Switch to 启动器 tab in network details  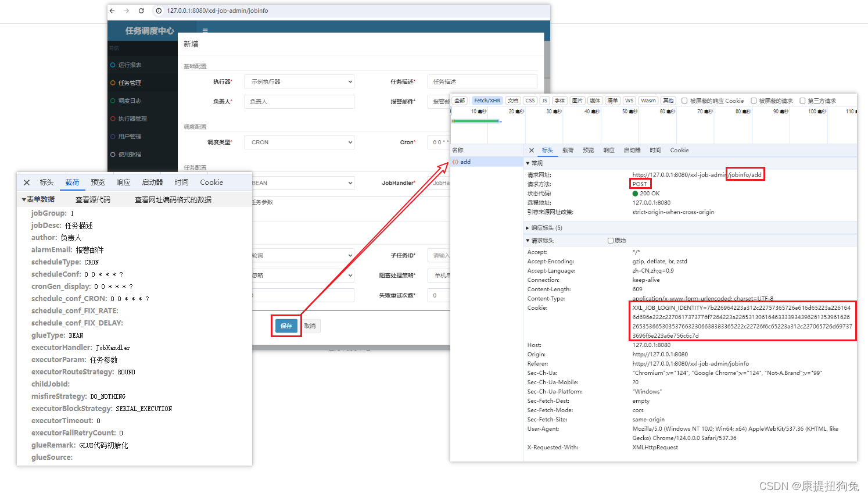pyautogui.click(x=632, y=150)
